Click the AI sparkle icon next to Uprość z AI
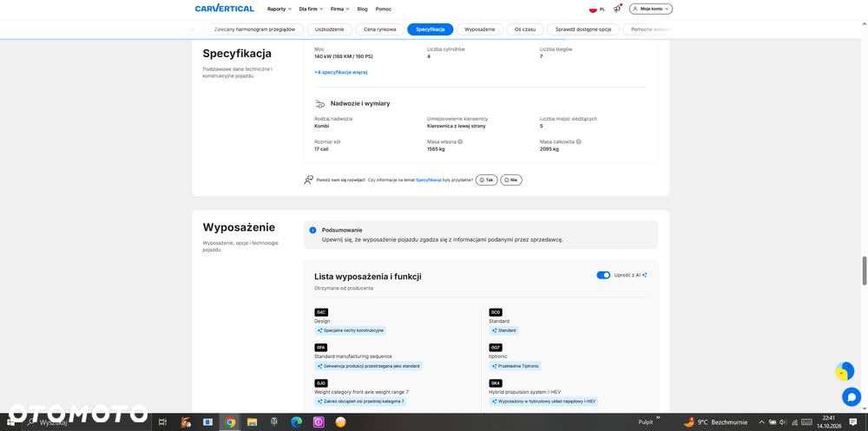 click(x=645, y=275)
